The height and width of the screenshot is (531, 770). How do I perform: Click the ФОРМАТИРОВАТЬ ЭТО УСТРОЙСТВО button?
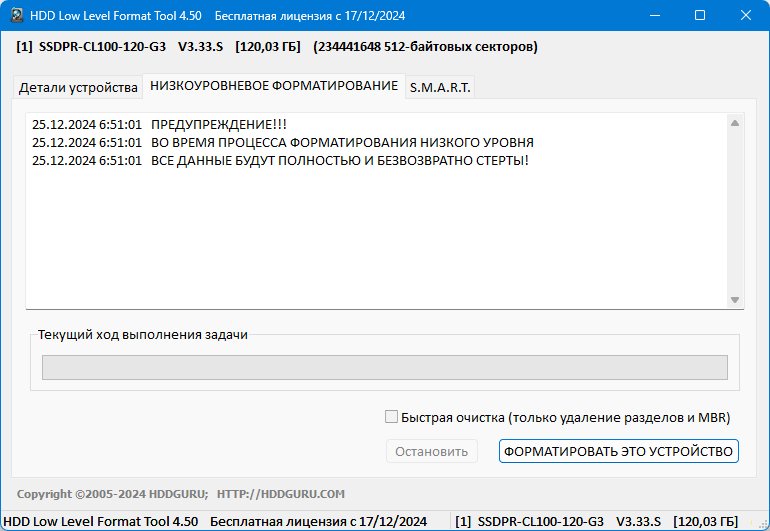(x=619, y=451)
